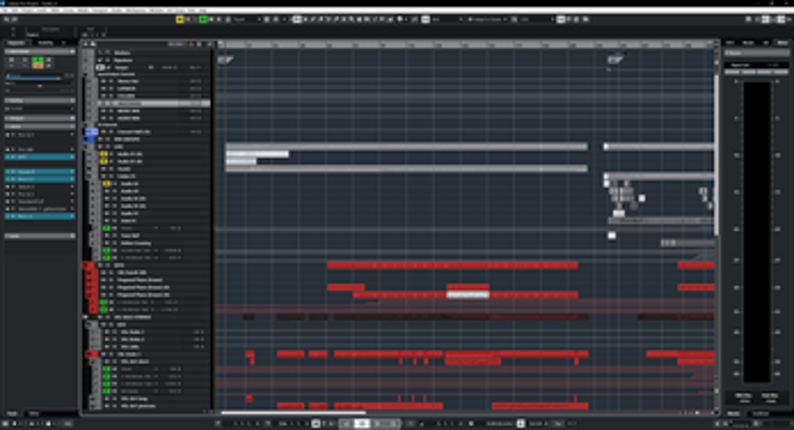Open the File menu
Viewport: 794px width, 430px height.
(6, 10)
